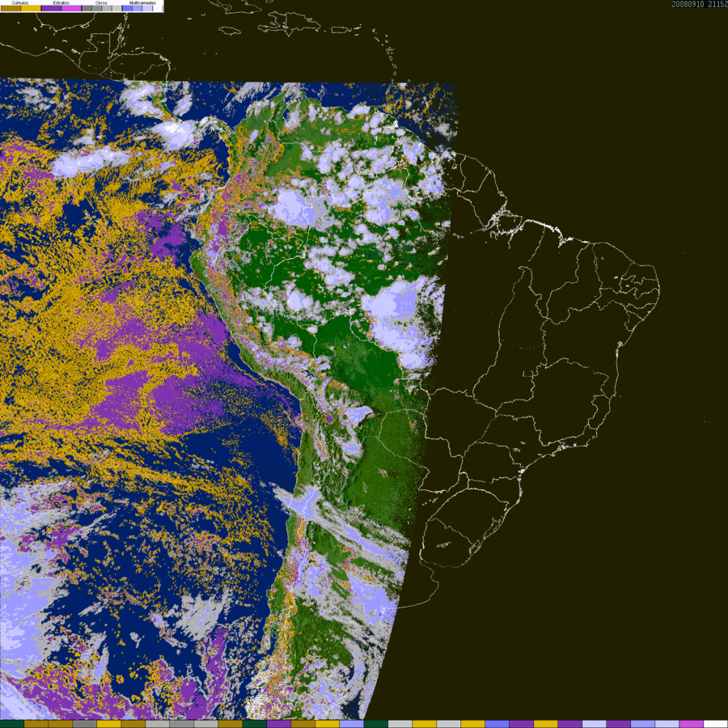
Task: Click the palest lavender Multicamadas legend swatch
Action: [147, 8]
